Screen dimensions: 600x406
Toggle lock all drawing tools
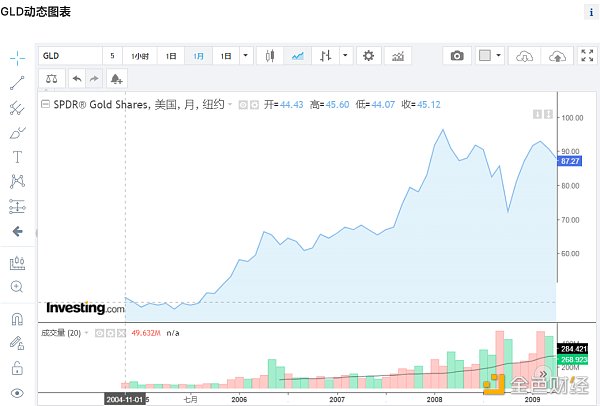(17, 368)
